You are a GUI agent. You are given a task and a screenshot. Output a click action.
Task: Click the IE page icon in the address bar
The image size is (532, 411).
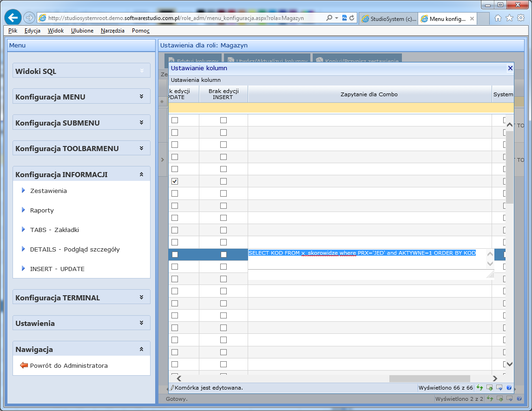[42, 18]
